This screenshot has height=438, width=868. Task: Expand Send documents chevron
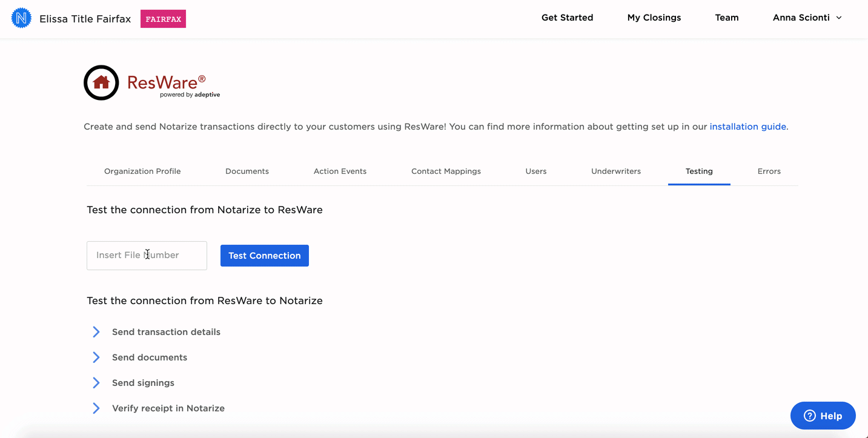pyautogui.click(x=96, y=357)
